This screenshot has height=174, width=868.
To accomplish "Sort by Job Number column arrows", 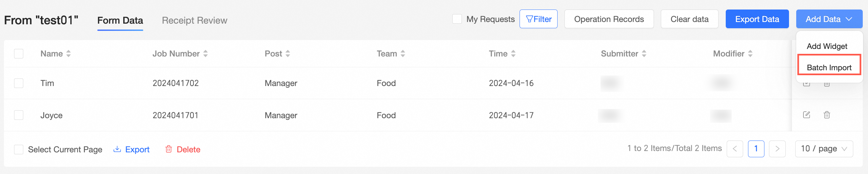I will [206, 54].
